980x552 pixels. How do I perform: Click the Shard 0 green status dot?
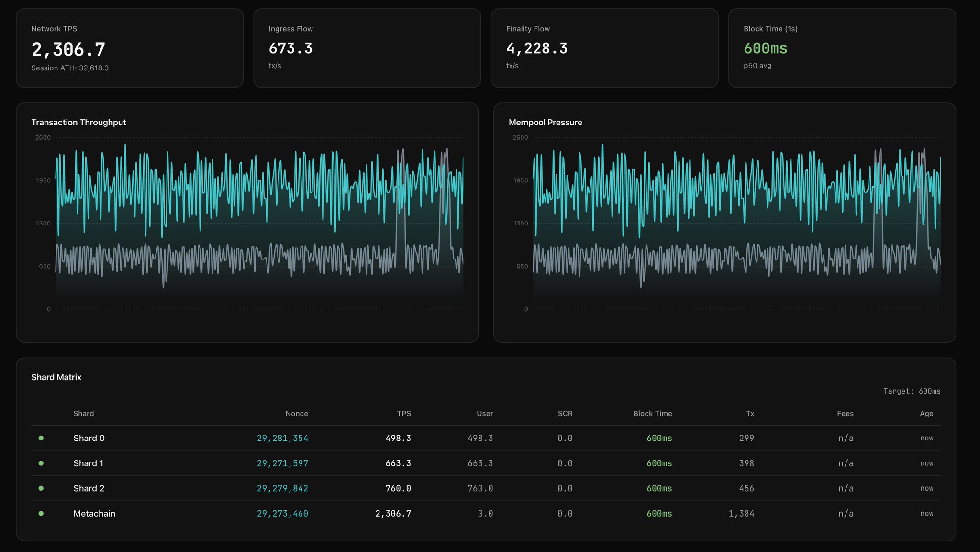(x=41, y=438)
